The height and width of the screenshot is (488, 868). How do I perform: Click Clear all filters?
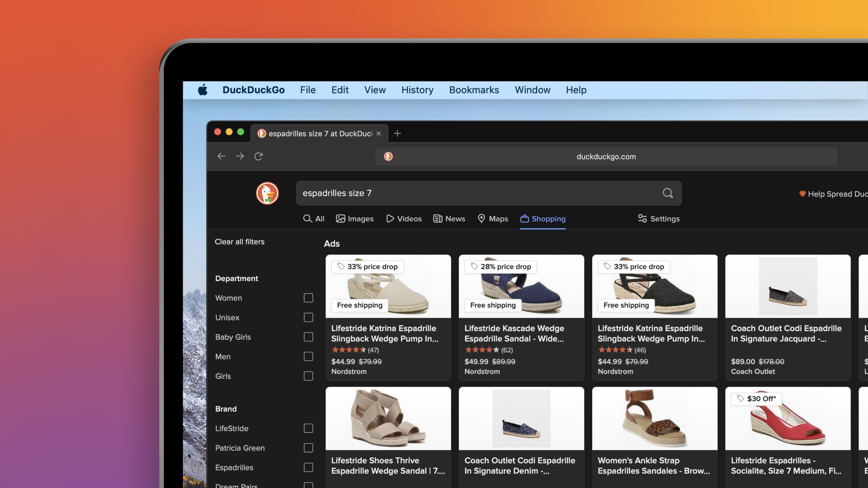pos(240,242)
